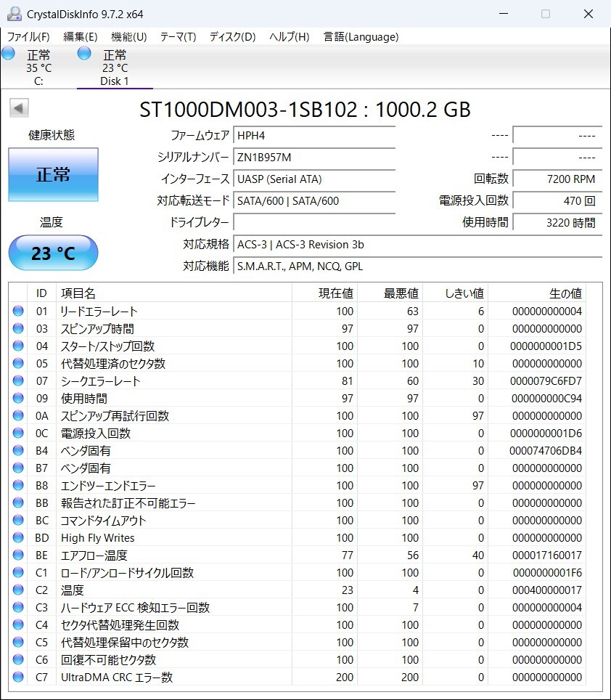The height and width of the screenshot is (700, 611).
Task: Click the ファームウェア field showing HPH4
Action: pyautogui.click(x=314, y=136)
